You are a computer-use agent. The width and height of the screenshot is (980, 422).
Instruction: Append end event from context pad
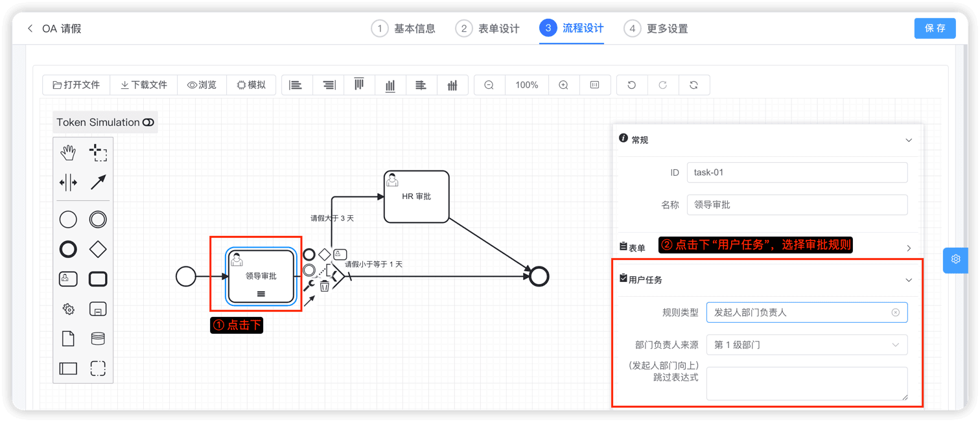[309, 255]
